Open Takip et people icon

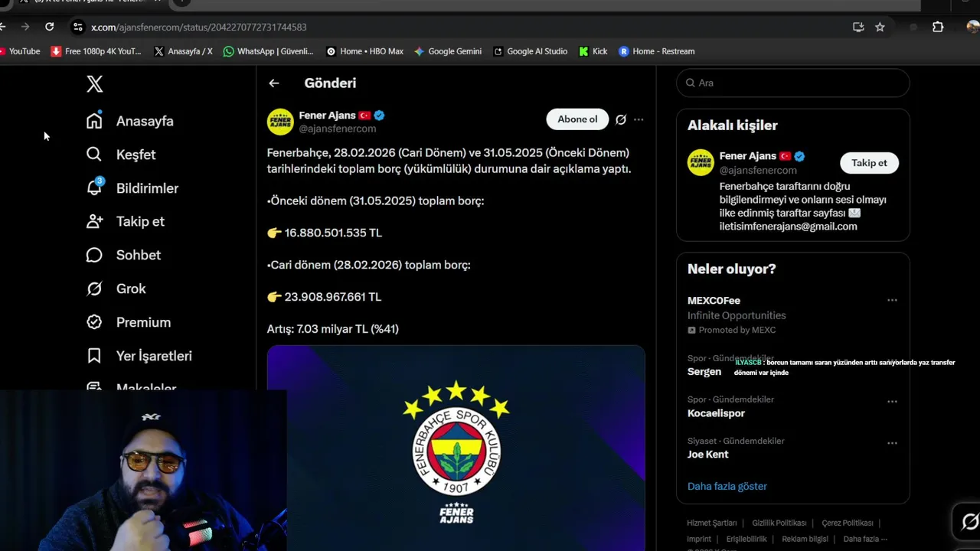coord(94,221)
